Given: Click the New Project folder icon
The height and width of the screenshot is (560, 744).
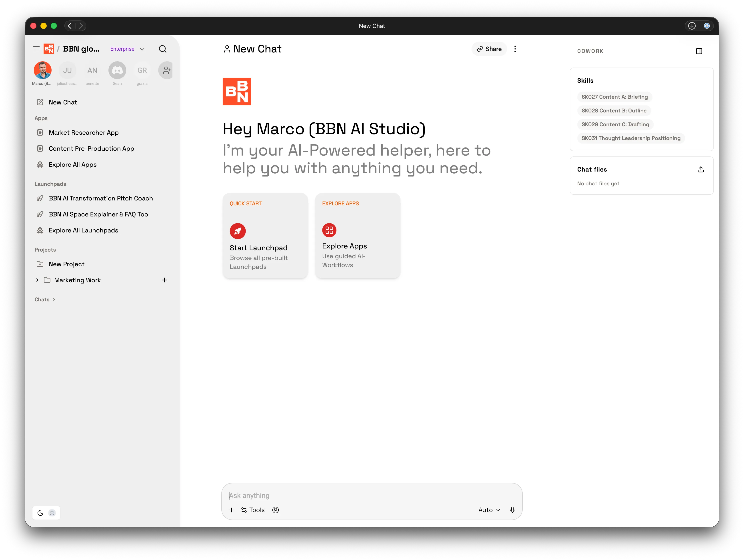Looking at the screenshot, I should 40,264.
